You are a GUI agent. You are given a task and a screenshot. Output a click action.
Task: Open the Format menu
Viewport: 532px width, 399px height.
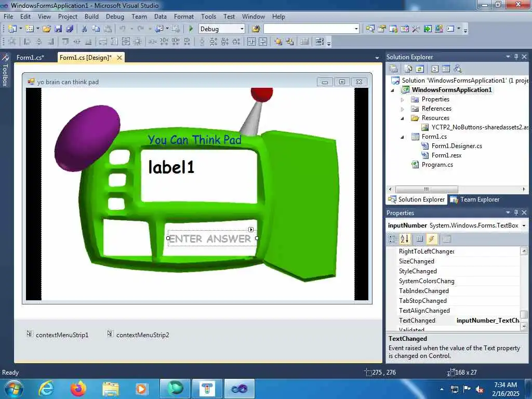click(183, 16)
